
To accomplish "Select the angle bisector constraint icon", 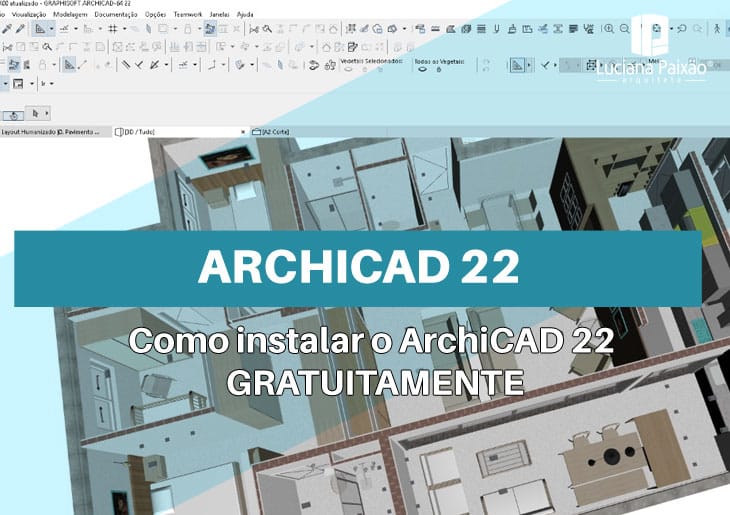I will click(x=154, y=65).
